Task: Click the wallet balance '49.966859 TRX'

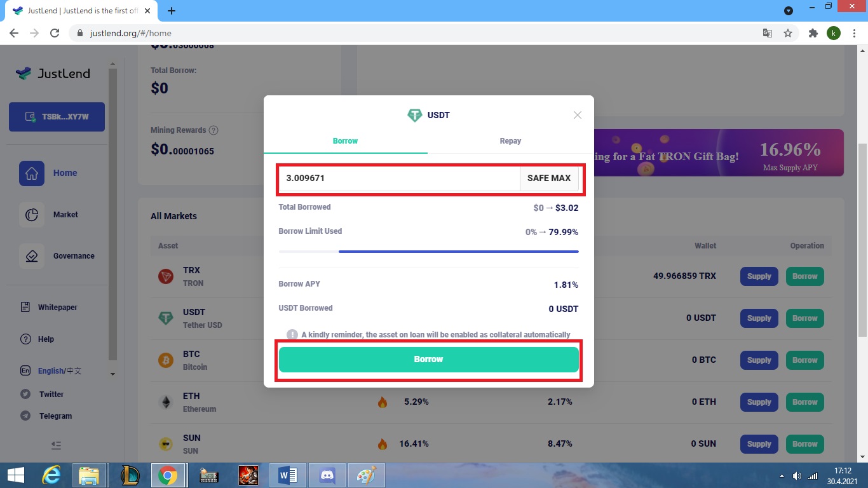Action: click(684, 276)
